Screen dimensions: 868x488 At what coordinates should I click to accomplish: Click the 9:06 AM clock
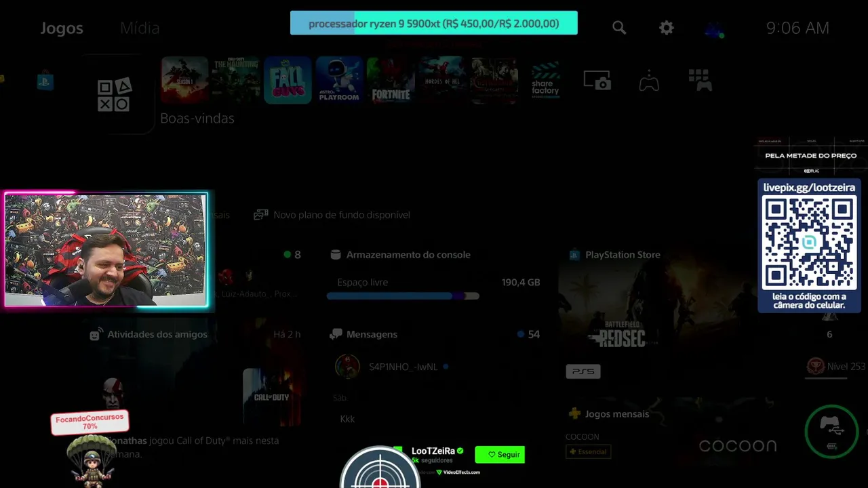pos(797,28)
